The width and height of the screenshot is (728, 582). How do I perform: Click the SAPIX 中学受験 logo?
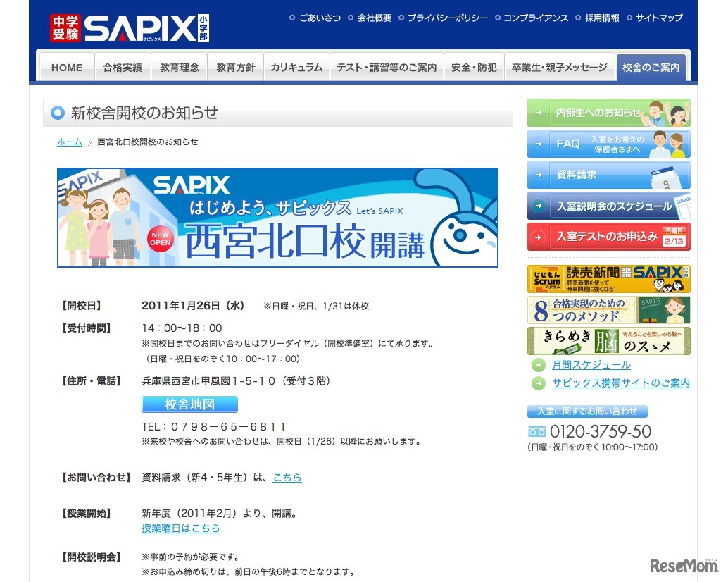click(x=130, y=28)
